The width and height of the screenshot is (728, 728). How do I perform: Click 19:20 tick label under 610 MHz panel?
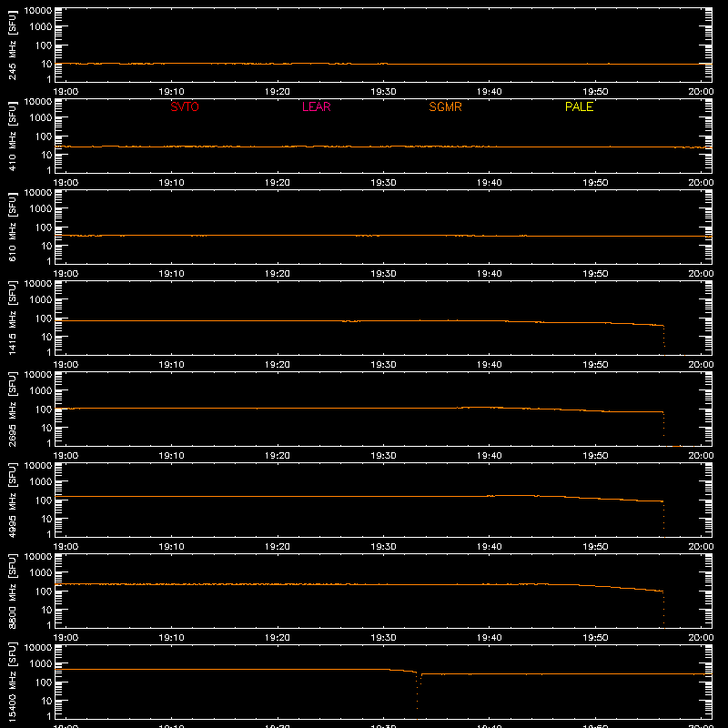pyautogui.click(x=278, y=274)
